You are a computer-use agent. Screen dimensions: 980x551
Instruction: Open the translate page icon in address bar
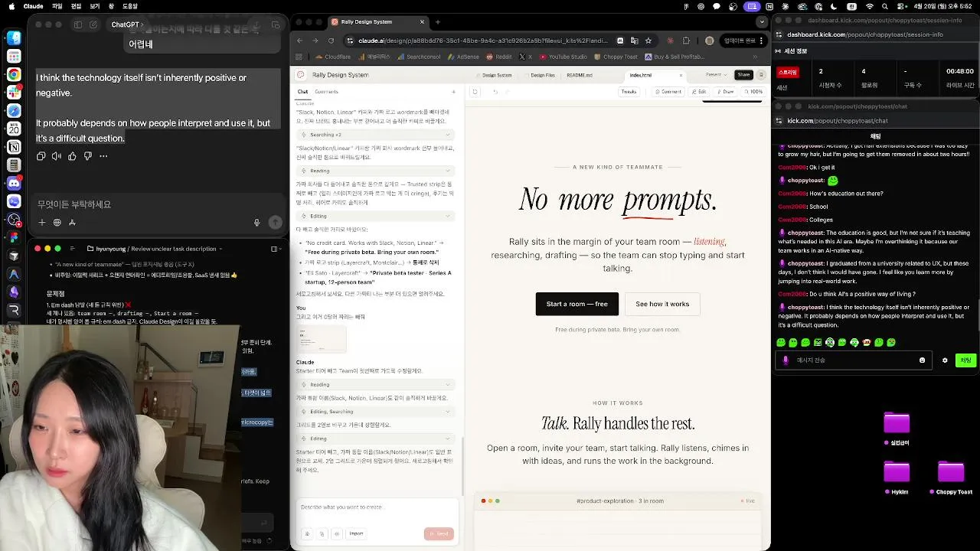tap(634, 41)
